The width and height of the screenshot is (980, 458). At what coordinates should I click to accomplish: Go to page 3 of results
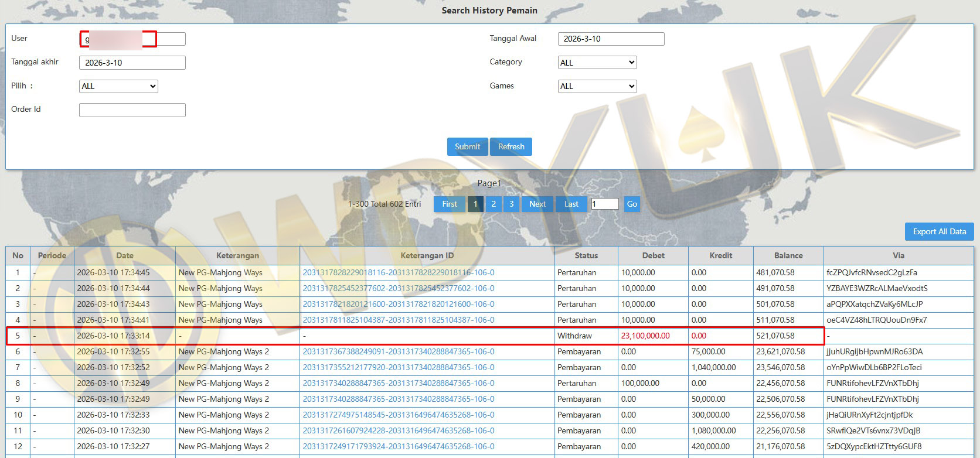(x=511, y=204)
